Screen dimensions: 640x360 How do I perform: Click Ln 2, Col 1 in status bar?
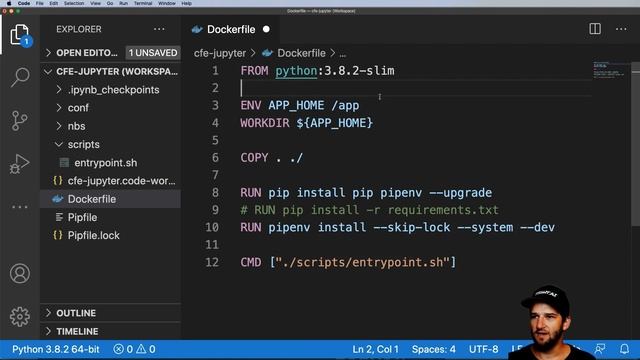click(x=376, y=349)
